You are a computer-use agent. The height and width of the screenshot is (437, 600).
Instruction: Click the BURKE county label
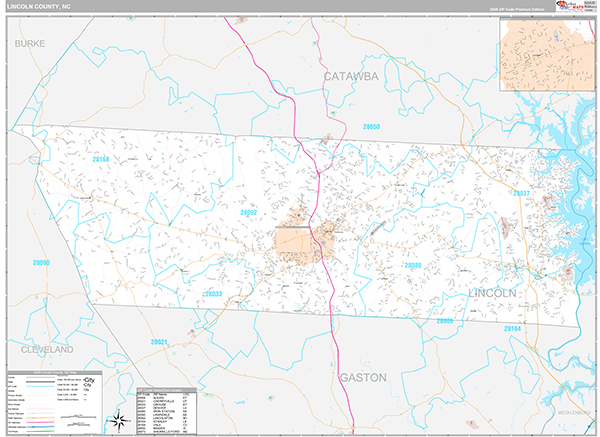(x=31, y=44)
